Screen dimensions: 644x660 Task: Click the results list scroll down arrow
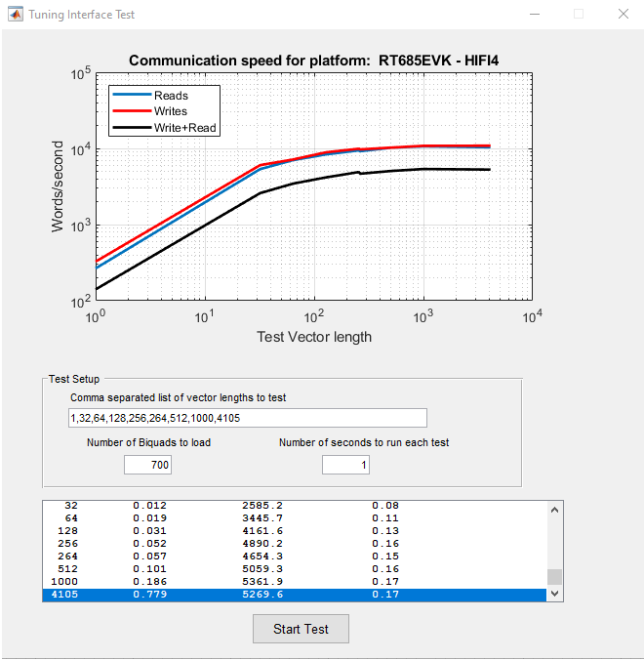coord(554,594)
